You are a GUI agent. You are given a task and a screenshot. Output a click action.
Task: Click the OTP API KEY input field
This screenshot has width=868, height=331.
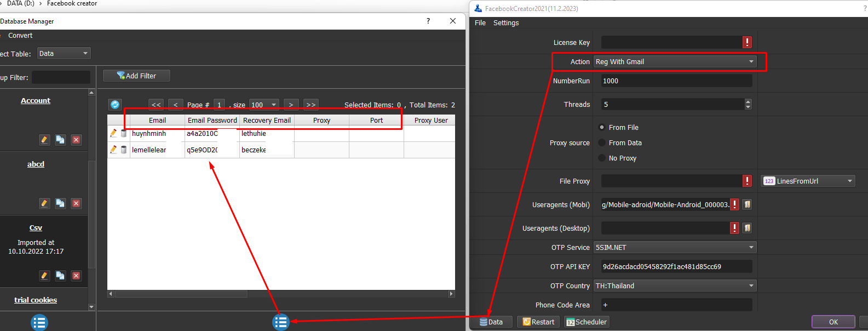(676, 266)
